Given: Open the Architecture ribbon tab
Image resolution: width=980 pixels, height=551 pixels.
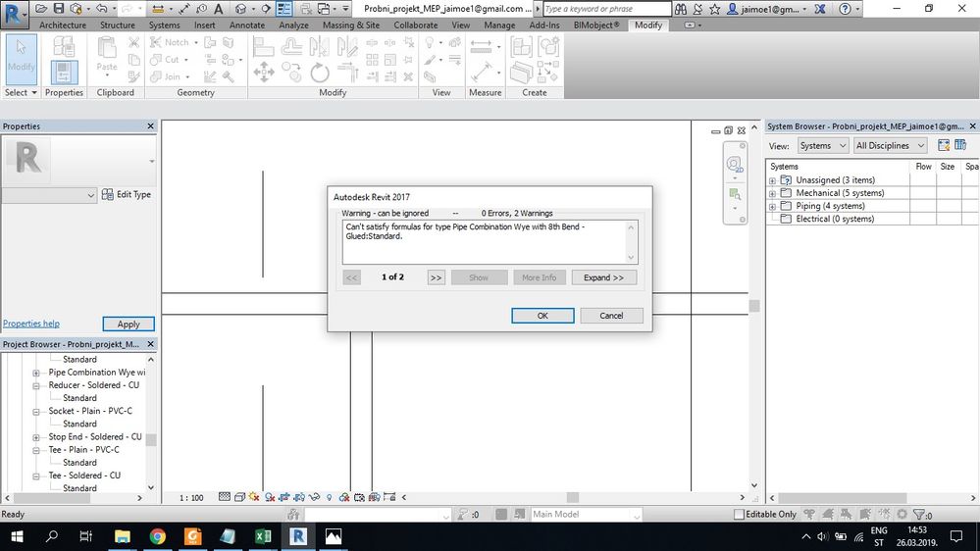Looking at the screenshot, I should point(63,25).
